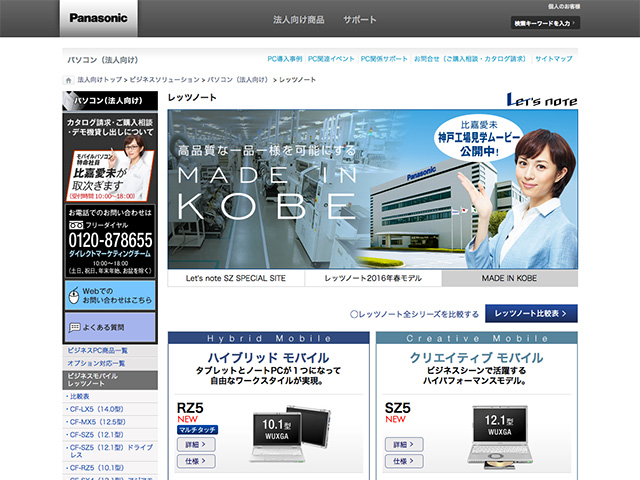The width and height of the screenshot is (640, 480).
Task: Focus the keyword search field
Action: (x=545, y=23)
